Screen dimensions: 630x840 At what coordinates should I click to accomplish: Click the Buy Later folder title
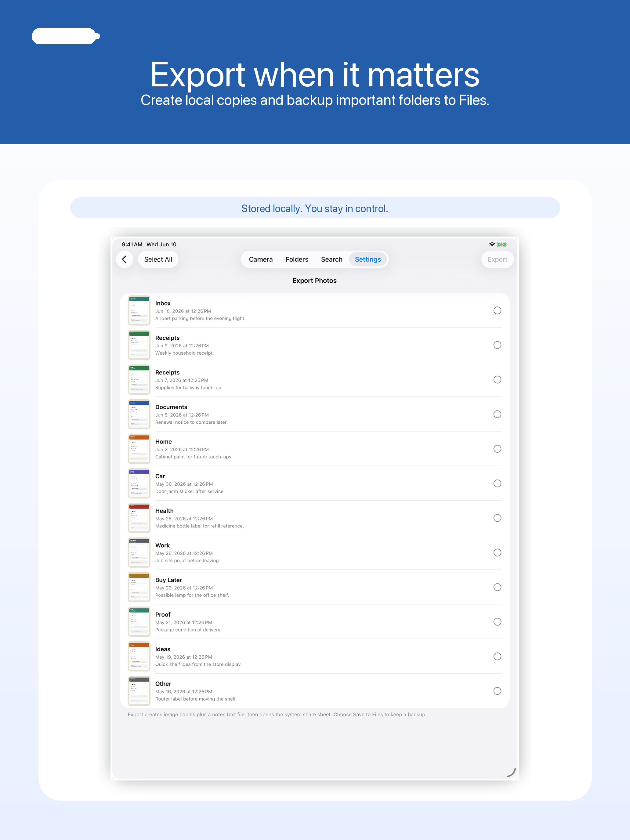tap(168, 580)
